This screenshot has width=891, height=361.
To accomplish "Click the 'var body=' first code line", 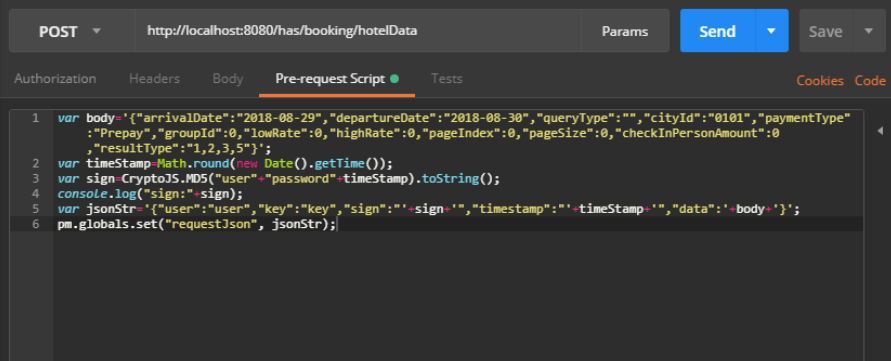I will (x=453, y=119).
